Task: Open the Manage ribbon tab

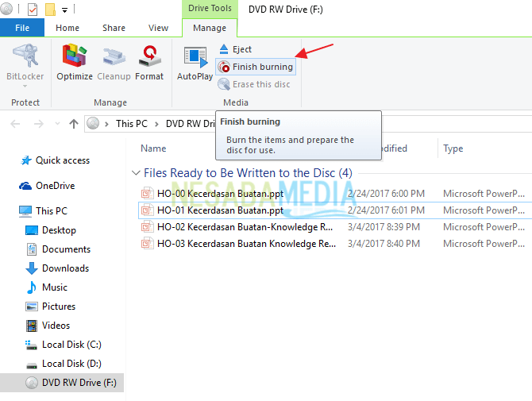Action: 210,28
